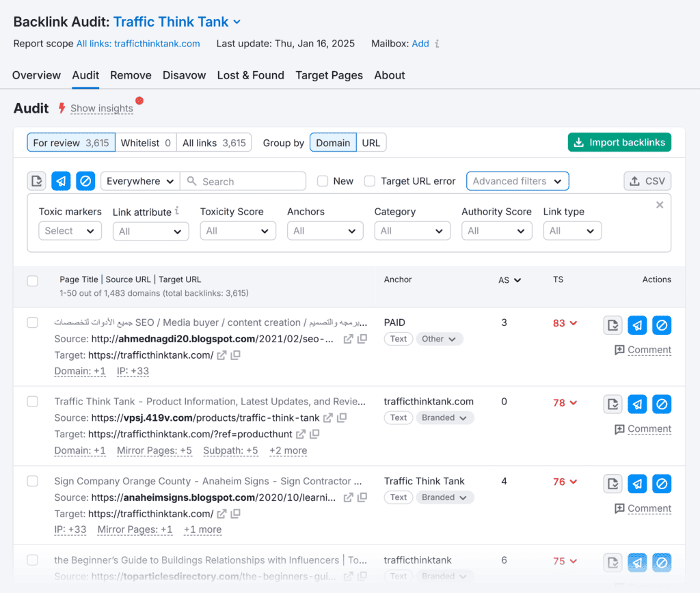Switch to the Disavow tab

[x=184, y=75]
